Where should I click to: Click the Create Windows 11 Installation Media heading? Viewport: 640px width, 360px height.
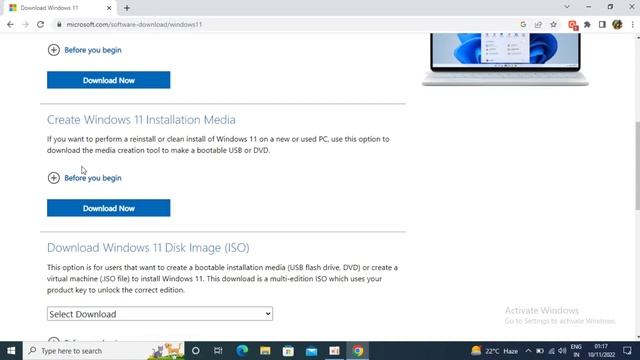(x=141, y=120)
